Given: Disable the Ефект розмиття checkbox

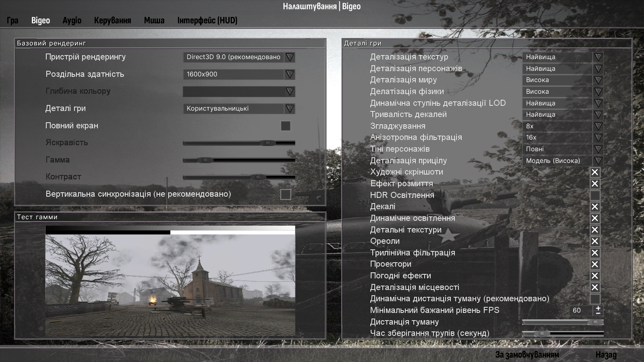Looking at the screenshot, I should point(595,184).
